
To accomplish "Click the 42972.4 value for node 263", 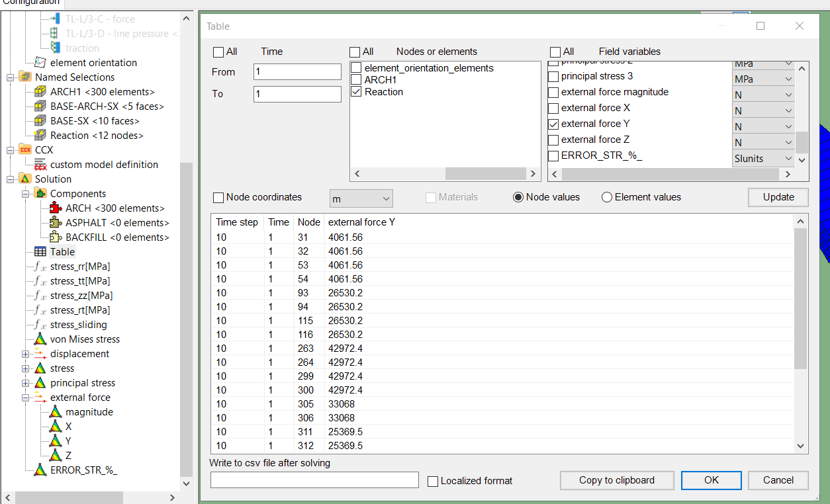I will (346, 349).
